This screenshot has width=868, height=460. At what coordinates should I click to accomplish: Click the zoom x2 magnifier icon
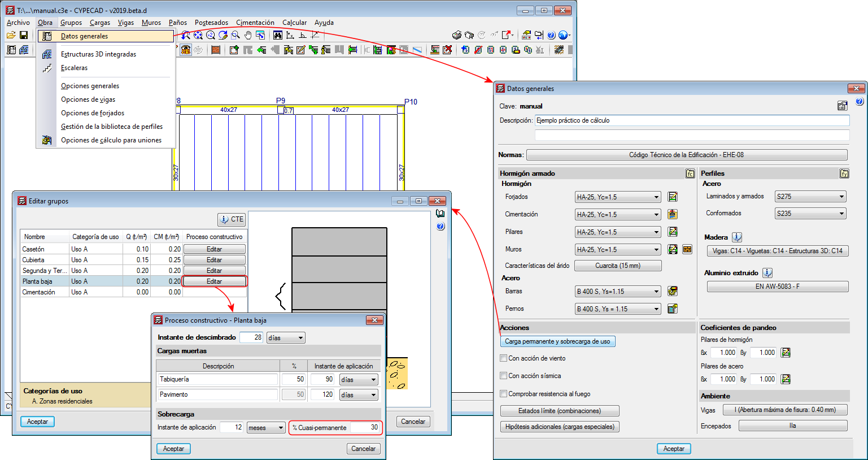pos(211,35)
